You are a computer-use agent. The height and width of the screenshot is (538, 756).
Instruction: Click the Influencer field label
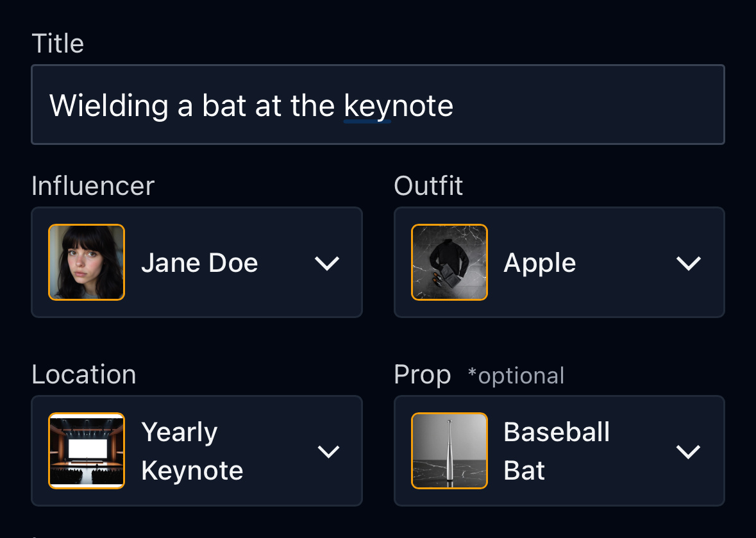click(x=93, y=186)
